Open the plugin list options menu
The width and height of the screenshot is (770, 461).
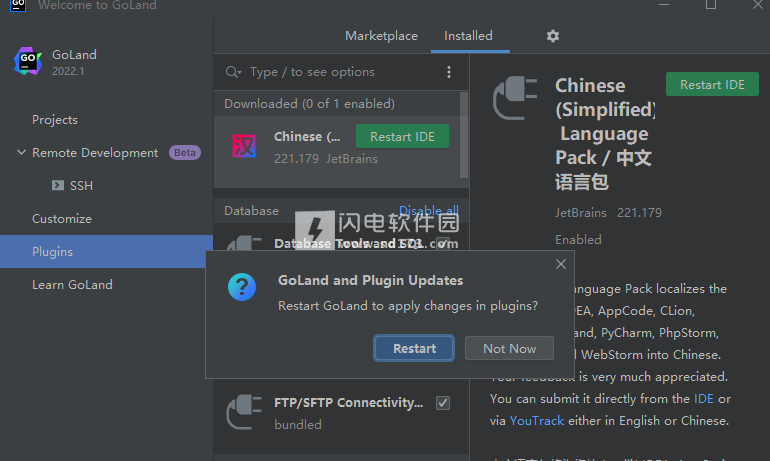[449, 72]
